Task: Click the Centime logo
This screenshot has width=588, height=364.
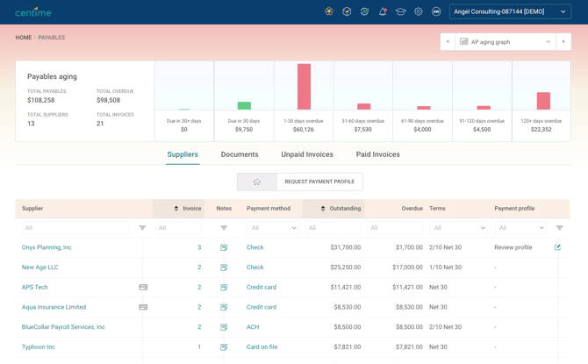Action: [x=33, y=12]
